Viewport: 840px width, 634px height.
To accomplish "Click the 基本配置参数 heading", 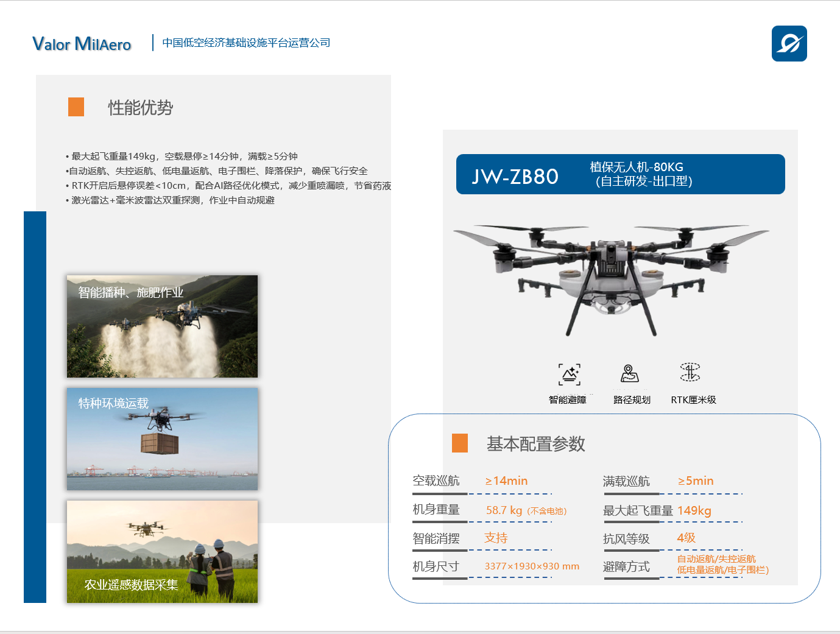I will pyautogui.click(x=536, y=444).
